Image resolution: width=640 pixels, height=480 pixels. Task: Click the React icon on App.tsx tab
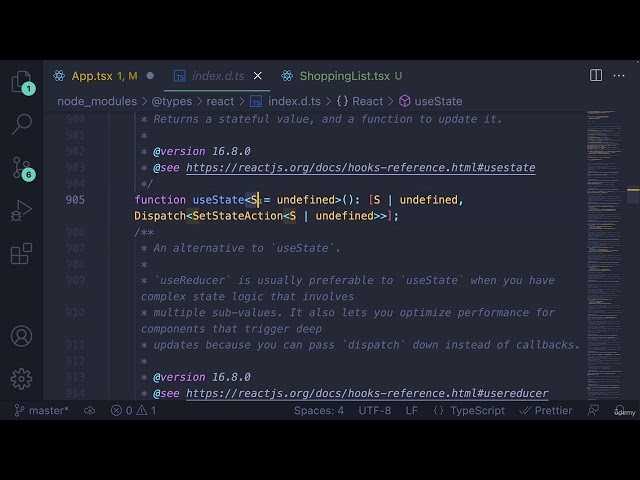pyautogui.click(x=59, y=76)
